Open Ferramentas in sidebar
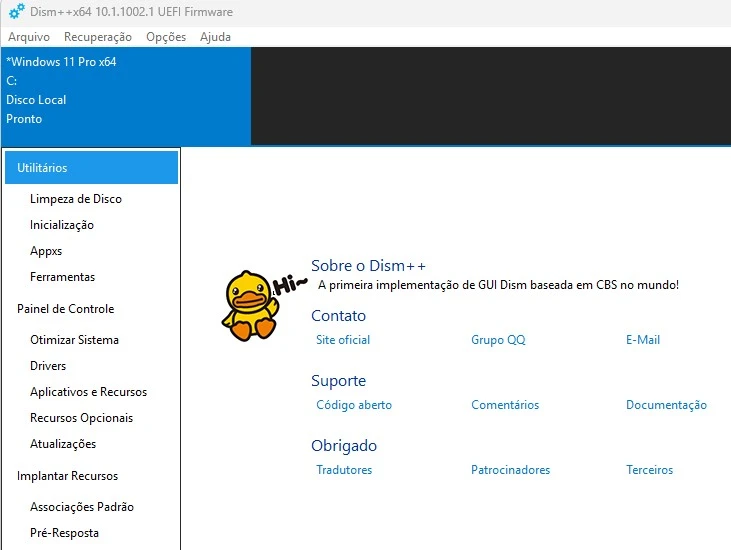This screenshot has height=550, width=731. coord(62,277)
